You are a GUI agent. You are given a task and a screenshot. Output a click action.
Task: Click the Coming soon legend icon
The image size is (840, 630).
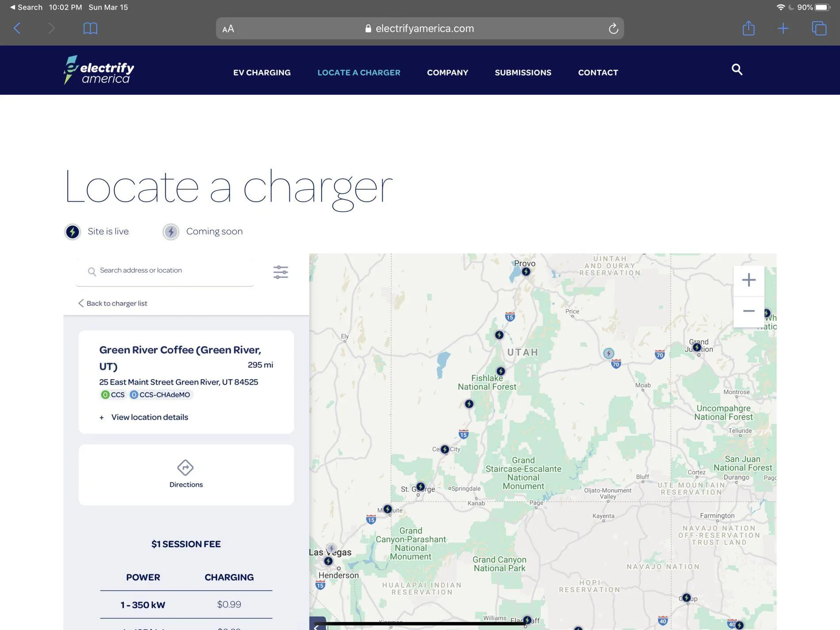(x=171, y=232)
